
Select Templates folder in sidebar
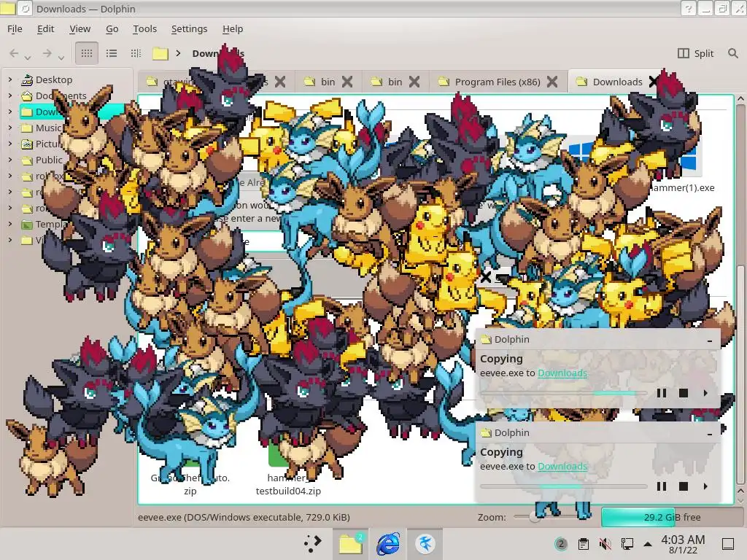coord(44,224)
